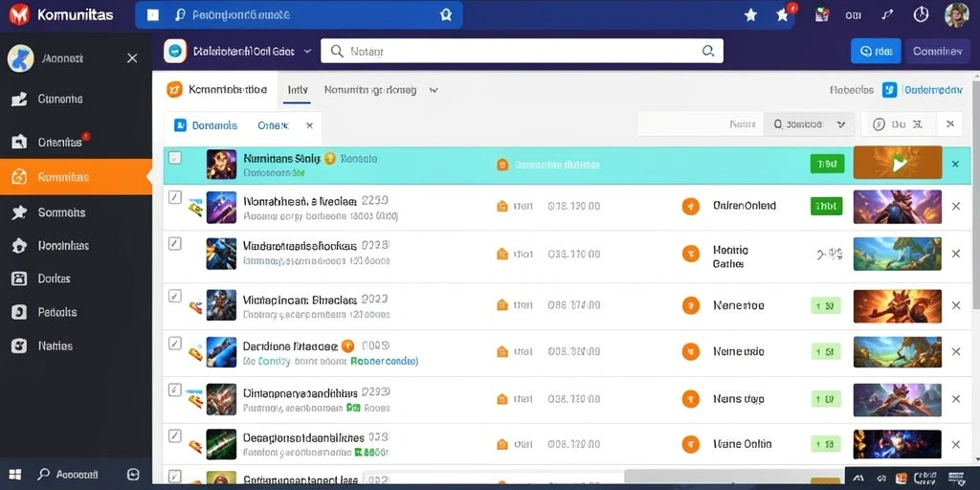Toggle the checkbox in the Nomahhest row
Image resolution: width=980 pixels, height=490 pixels.
[175, 197]
